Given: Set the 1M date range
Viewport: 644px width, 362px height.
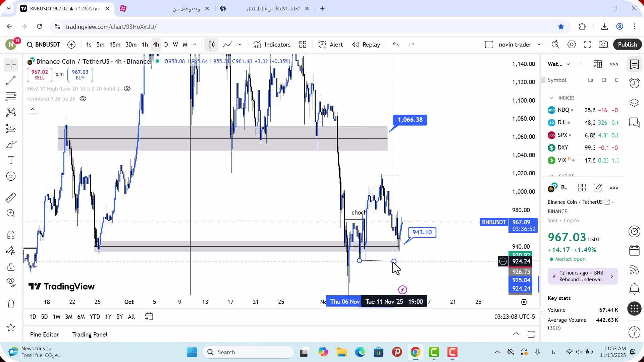Looking at the screenshot, I should point(56,317).
